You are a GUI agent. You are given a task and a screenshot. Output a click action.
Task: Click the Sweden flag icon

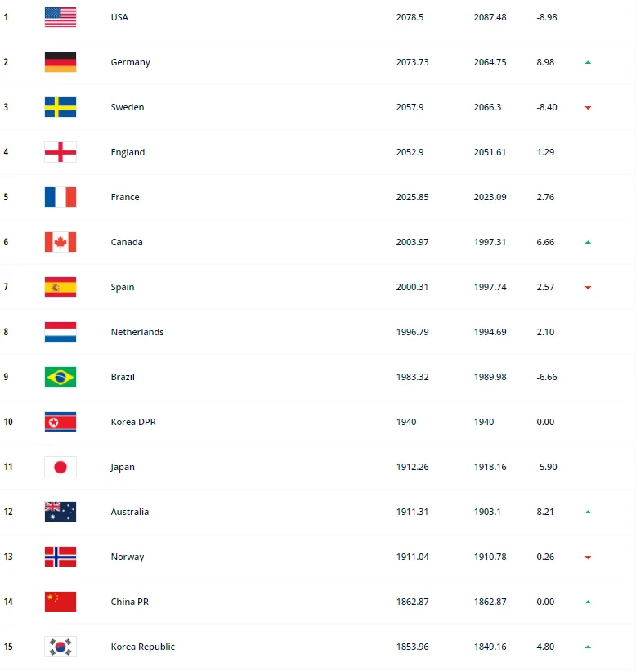(x=60, y=107)
